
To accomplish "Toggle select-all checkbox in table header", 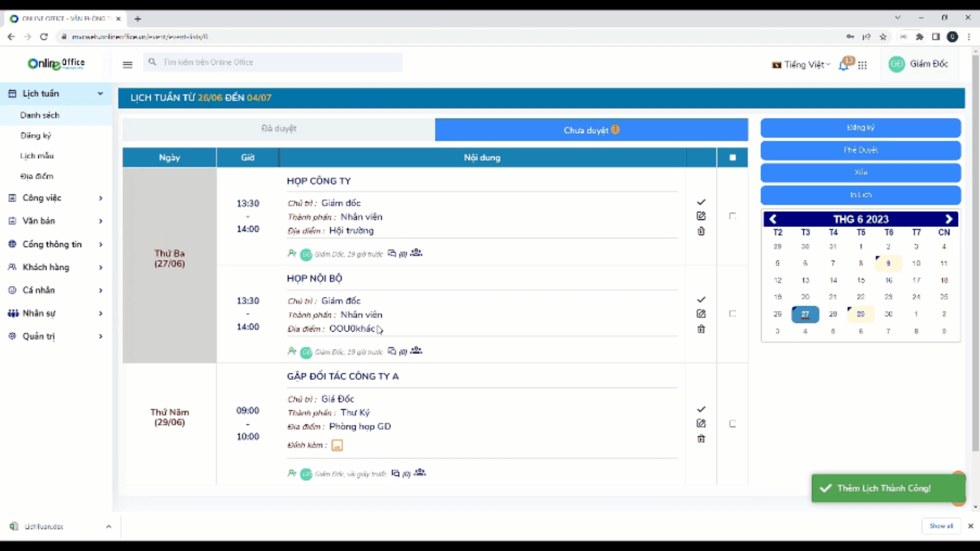I will 732,158.
